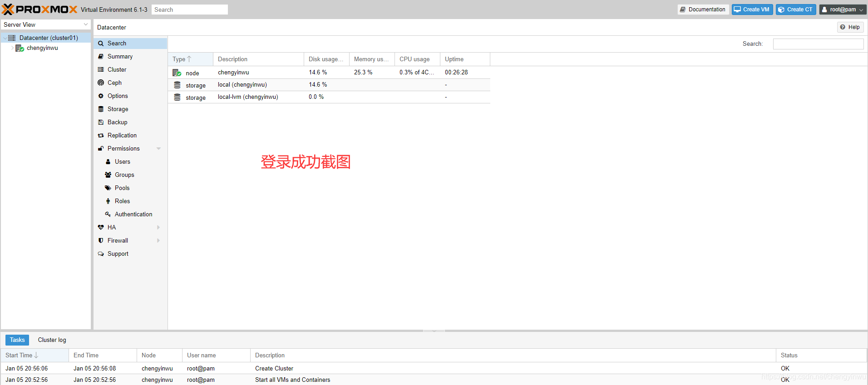Click the Storage database icon in the menu
Viewport: 868px width, 385px height.
point(101,109)
